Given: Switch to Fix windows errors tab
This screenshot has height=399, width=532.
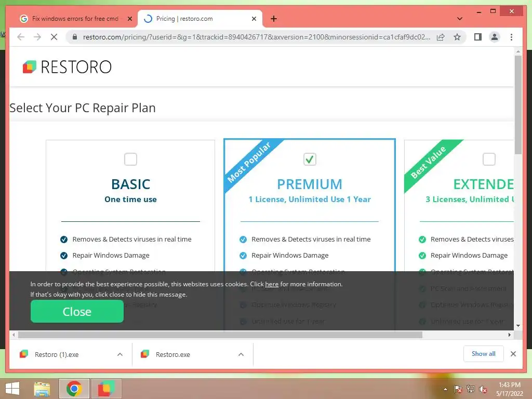Looking at the screenshot, I should (75, 19).
